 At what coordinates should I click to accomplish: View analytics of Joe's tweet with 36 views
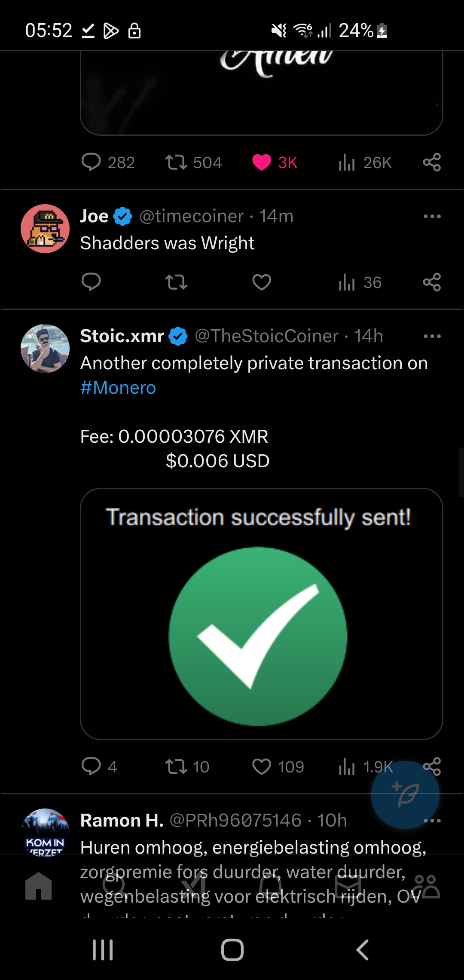coord(360,282)
